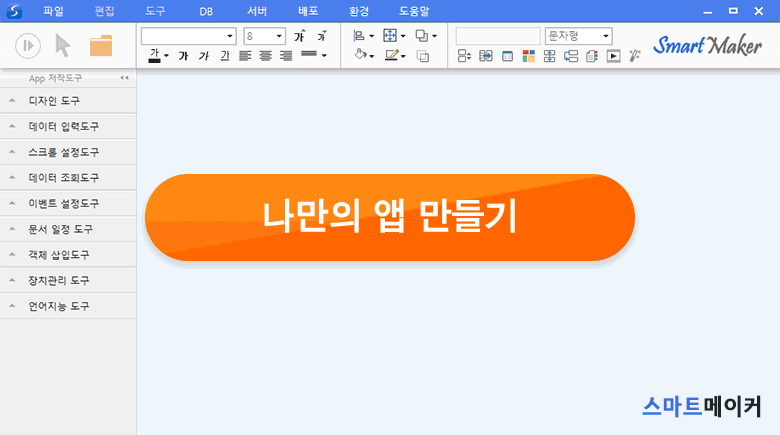780x435 pixels.
Task: Click the increase font size icon
Action: tap(299, 36)
